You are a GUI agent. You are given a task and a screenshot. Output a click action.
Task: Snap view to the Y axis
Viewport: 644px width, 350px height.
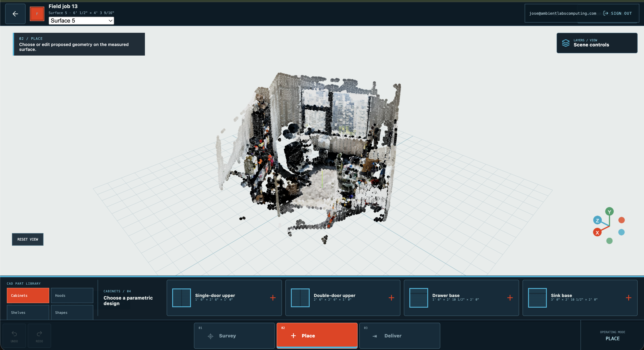click(609, 212)
